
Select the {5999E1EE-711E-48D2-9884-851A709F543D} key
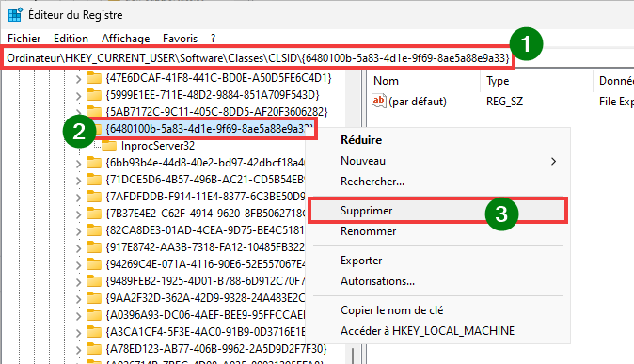[x=213, y=95]
